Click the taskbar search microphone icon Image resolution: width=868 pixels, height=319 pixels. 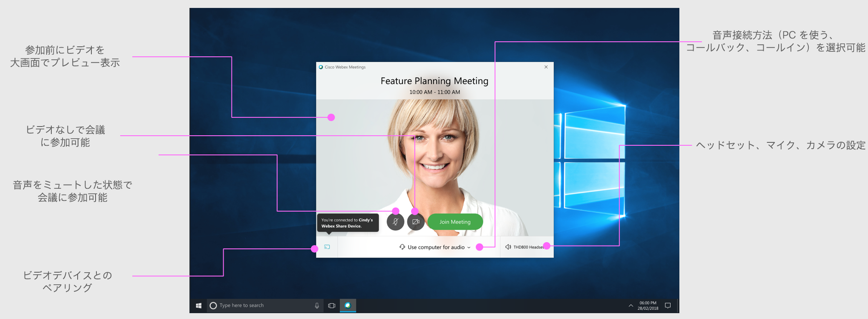[317, 306]
